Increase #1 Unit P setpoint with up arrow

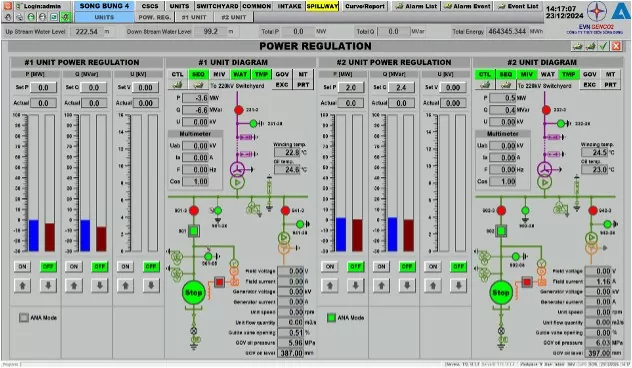click(x=23, y=285)
